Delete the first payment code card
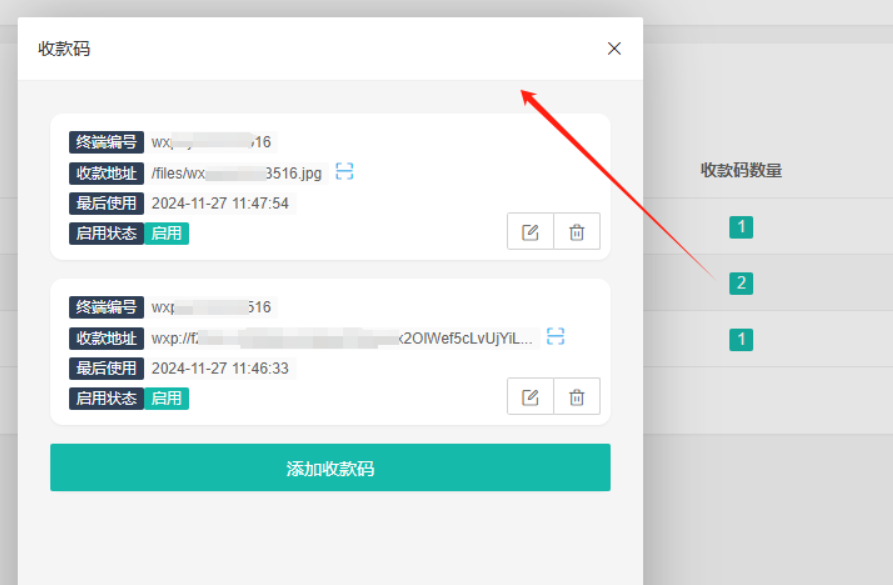 tap(577, 232)
